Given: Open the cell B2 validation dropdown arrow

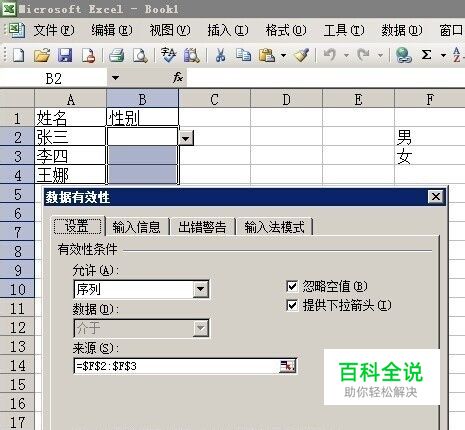Looking at the screenshot, I should pos(186,138).
